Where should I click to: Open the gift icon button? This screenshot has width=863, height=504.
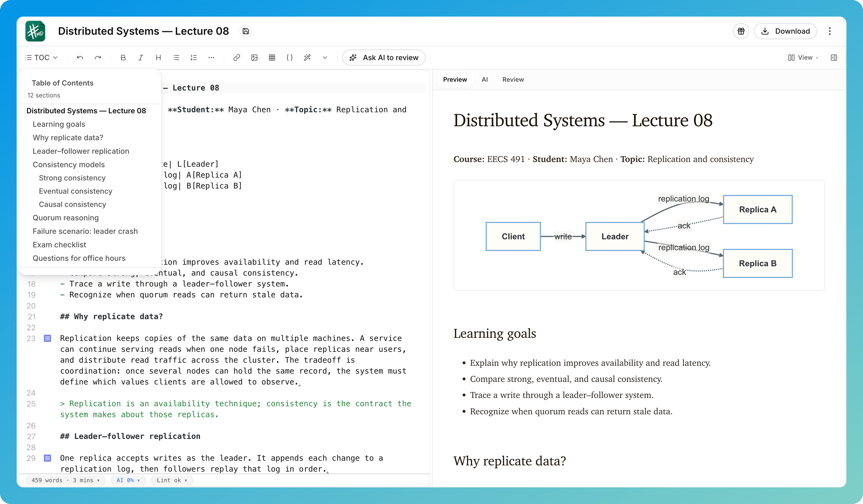(x=741, y=31)
